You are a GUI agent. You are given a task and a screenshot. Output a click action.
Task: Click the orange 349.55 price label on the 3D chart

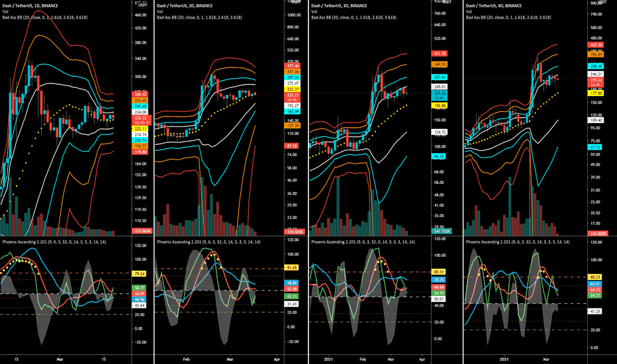[x=439, y=64]
